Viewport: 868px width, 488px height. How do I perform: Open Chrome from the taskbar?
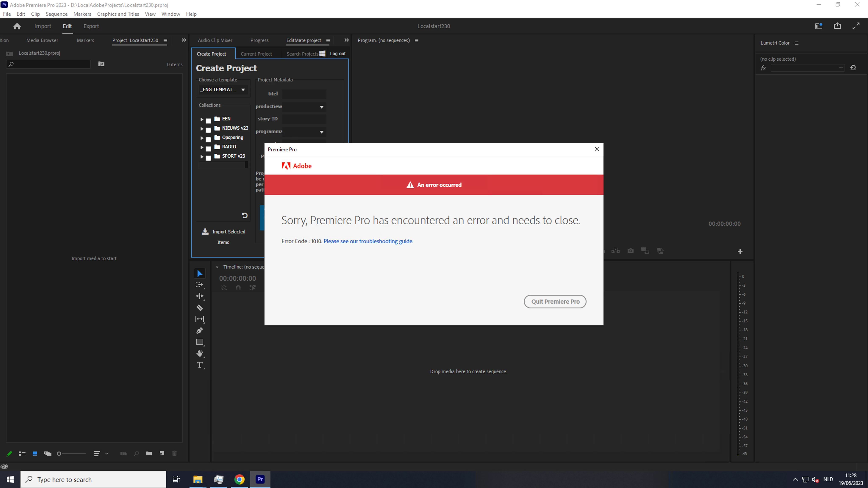(239, 479)
